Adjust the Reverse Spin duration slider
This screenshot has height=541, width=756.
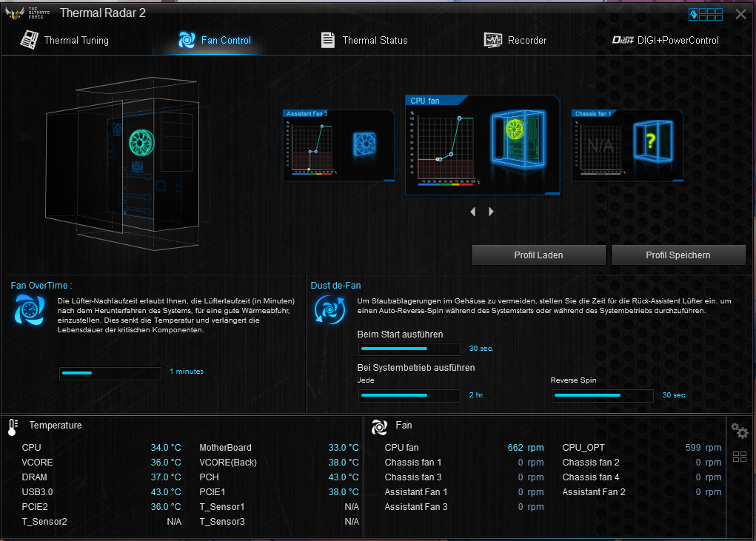click(602, 395)
